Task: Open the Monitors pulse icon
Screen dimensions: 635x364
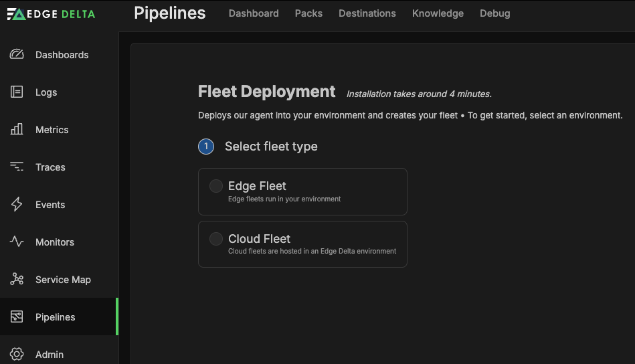Action: point(17,242)
